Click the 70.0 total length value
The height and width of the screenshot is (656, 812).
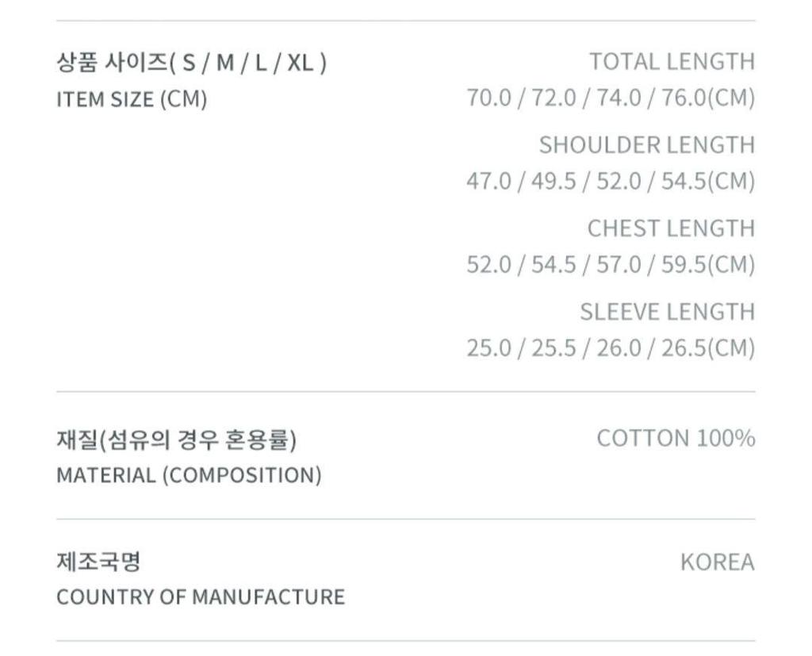pos(488,98)
